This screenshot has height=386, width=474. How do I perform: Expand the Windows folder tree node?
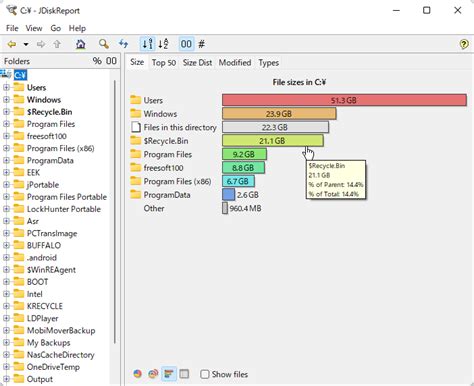(6, 100)
